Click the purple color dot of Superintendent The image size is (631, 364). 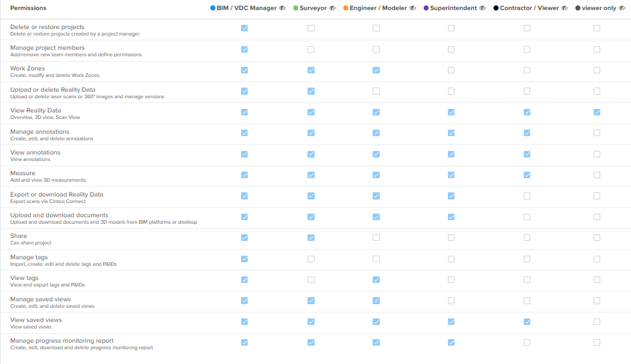pos(426,8)
